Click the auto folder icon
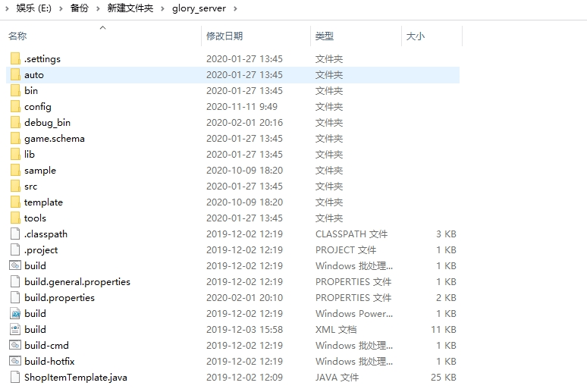 point(15,75)
